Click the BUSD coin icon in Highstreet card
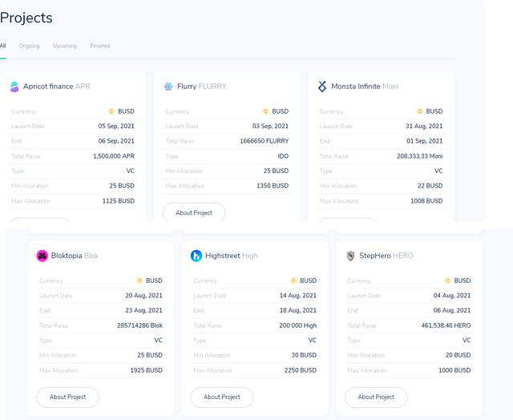Viewport: 513px width, 420px height. 293,281
